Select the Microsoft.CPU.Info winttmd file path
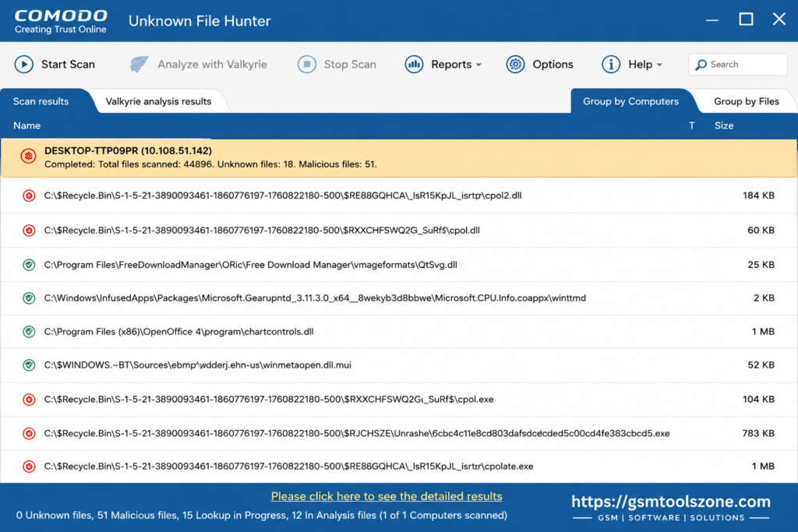798x532 pixels. click(315, 298)
